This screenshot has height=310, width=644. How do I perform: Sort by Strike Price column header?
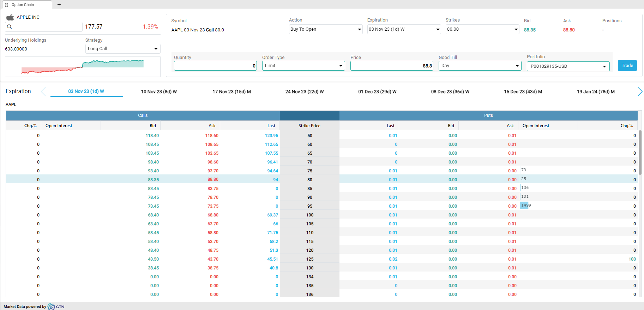pos(309,126)
